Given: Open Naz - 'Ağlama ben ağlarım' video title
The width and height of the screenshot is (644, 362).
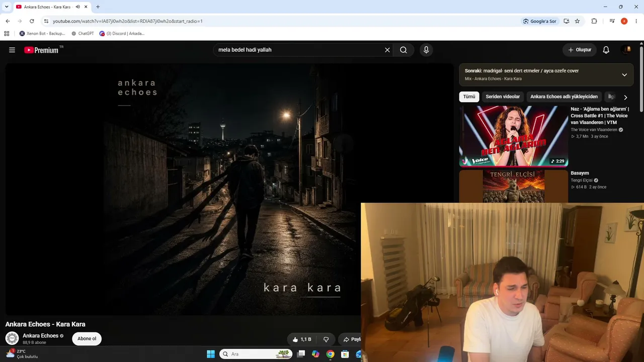Looking at the screenshot, I should 600,116.
